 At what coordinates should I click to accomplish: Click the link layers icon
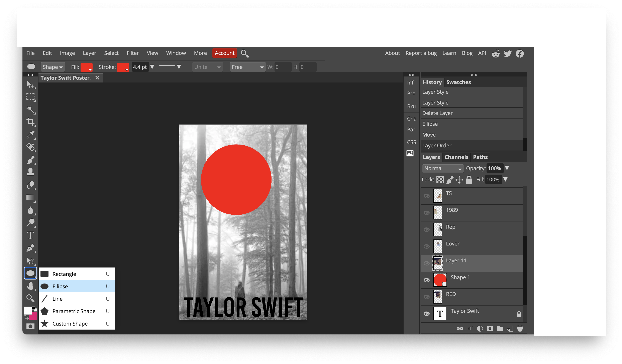(x=460, y=329)
